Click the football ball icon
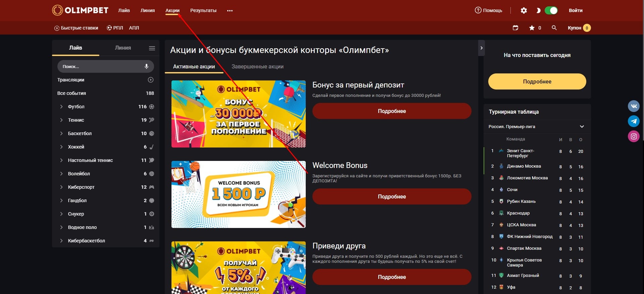Image resolution: width=644 pixels, height=294 pixels. pyautogui.click(x=152, y=107)
